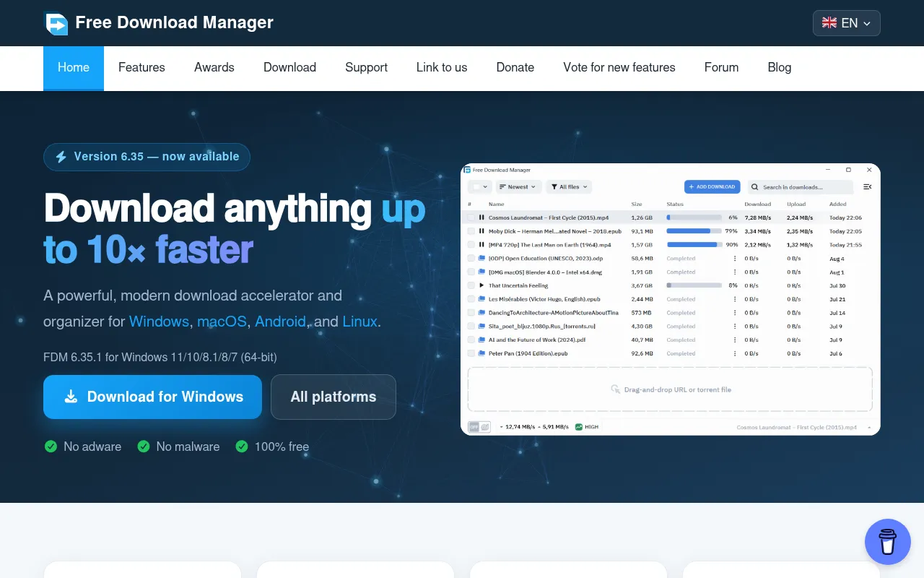Pause the Moby Dick epub download
Image resolution: width=924 pixels, height=578 pixels.
pyautogui.click(x=481, y=231)
